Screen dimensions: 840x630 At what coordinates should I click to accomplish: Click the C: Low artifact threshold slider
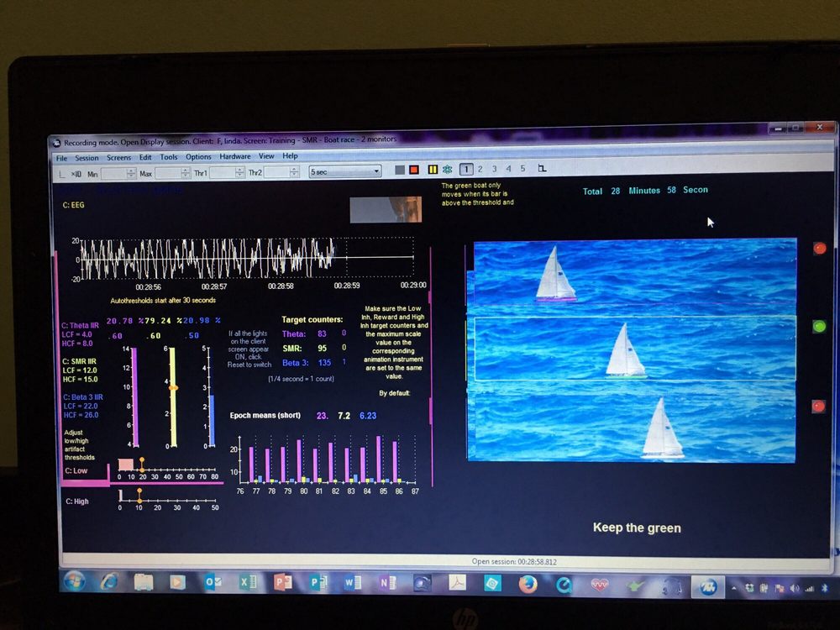(141, 461)
